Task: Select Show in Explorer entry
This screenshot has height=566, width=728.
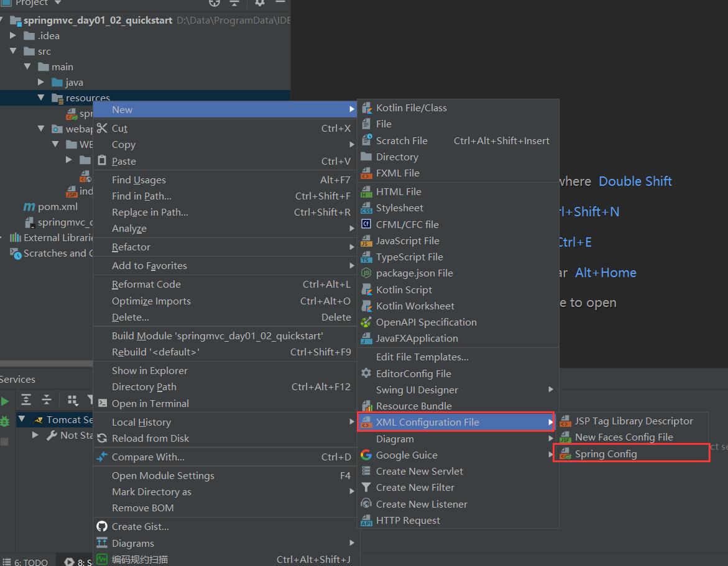Action: click(x=224, y=371)
